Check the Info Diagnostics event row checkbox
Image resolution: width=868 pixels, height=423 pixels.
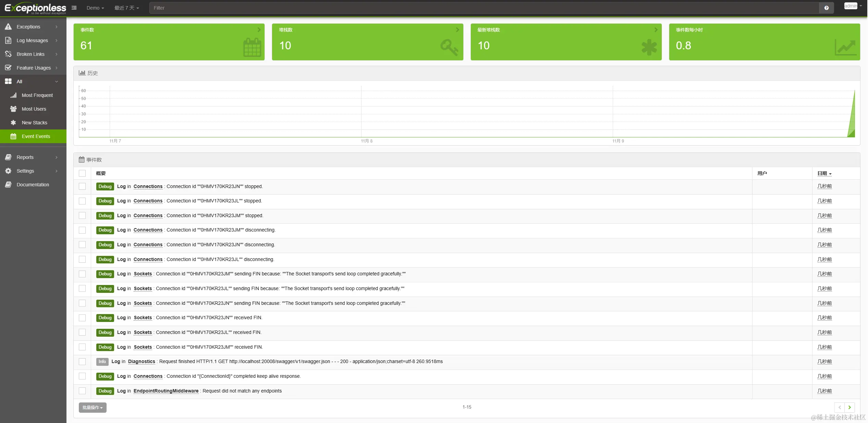pyautogui.click(x=82, y=362)
